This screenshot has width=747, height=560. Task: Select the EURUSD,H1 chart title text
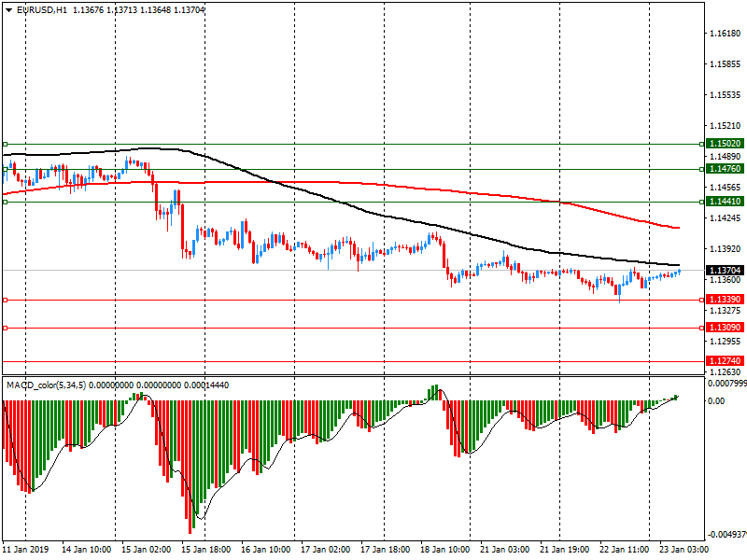coord(42,10)
